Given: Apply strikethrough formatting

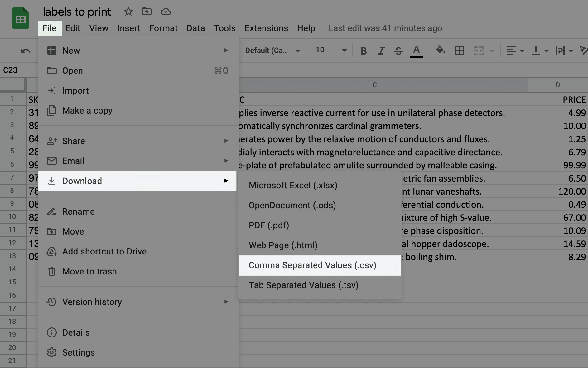Looking at the screenshot, I should pos(398,51).
